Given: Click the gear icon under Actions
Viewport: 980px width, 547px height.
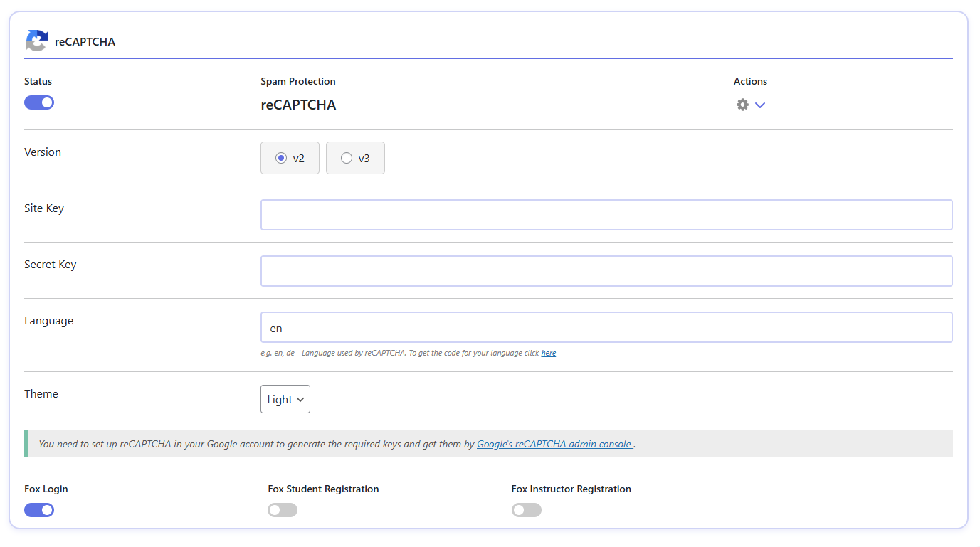Looking at the screenshot, I should 742,105.
